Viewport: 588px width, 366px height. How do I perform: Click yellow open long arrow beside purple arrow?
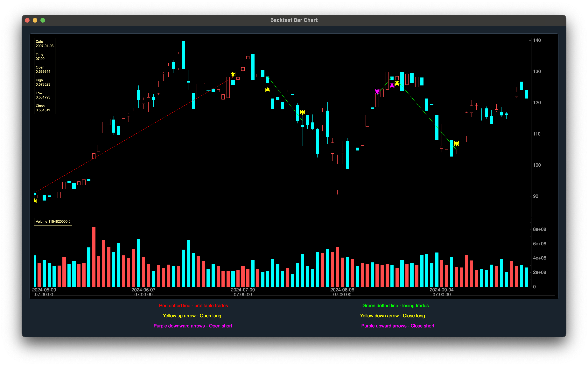397,83
